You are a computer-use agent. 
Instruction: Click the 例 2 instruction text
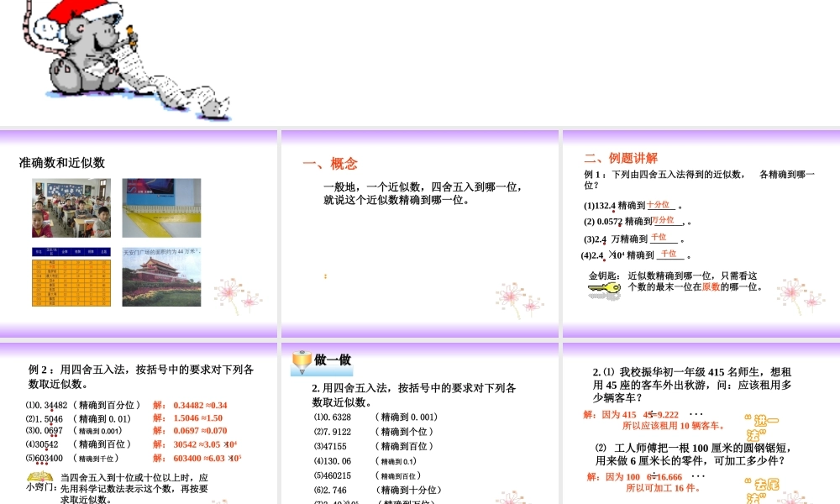(x=141, y=376)
